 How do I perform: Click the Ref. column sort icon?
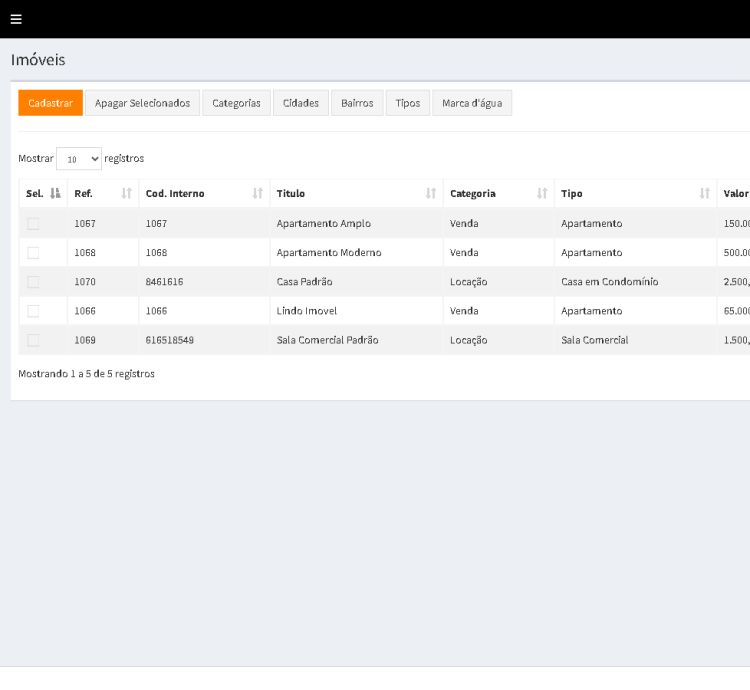127,194
